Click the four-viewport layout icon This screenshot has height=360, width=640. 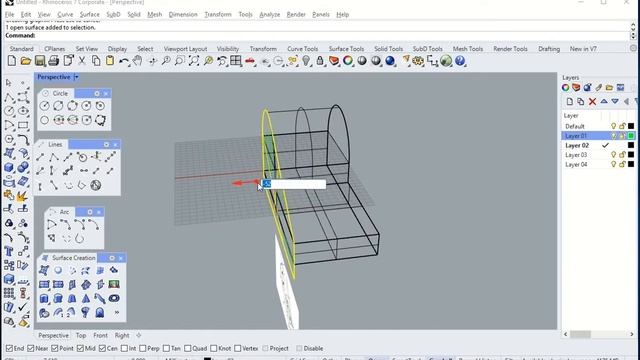click(236, 61)
